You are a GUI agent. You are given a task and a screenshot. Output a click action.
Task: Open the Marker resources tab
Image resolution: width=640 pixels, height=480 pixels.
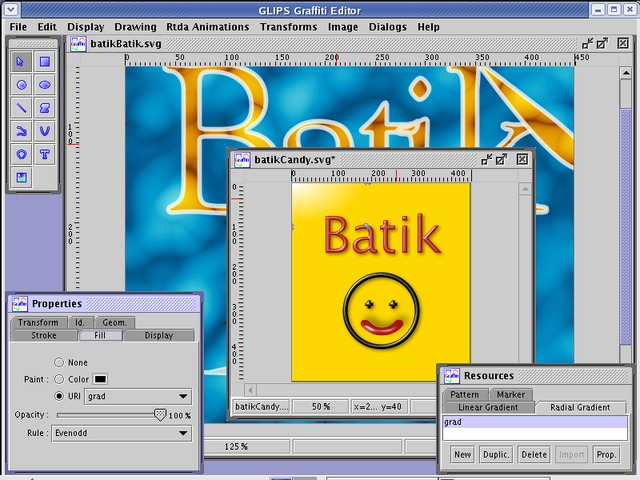[511, 394]
